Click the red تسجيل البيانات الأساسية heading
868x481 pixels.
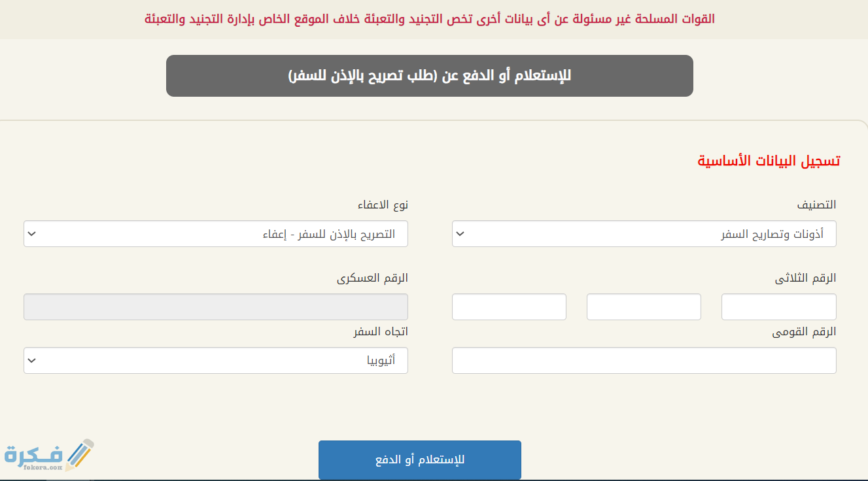point(769,161)
